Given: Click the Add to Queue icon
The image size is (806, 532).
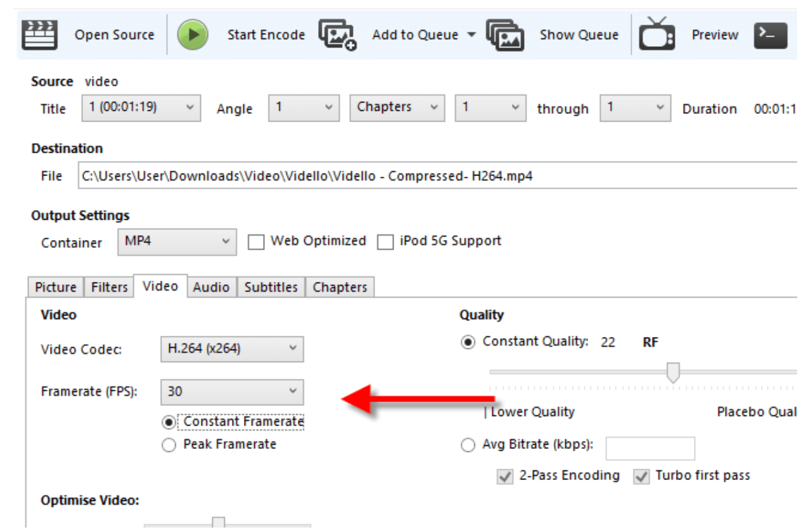Looking at the screenshot, I should [337, 35].
